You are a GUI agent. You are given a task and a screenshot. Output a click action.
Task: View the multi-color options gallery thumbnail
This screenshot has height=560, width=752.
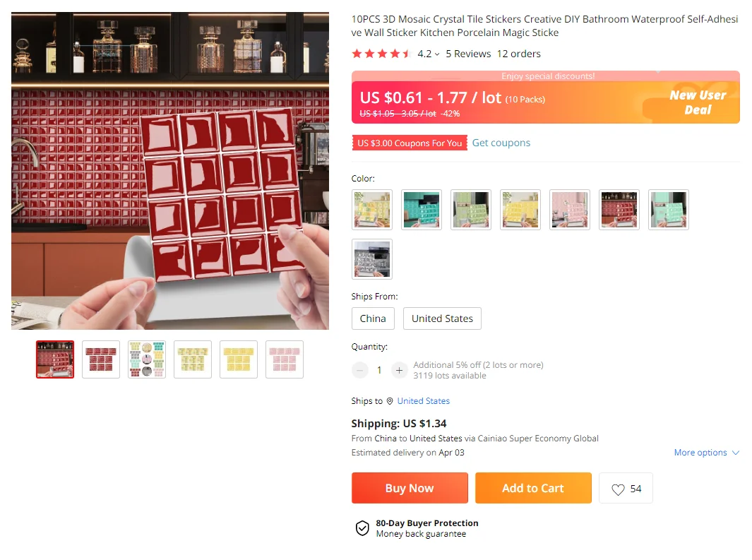coord(147,359)
